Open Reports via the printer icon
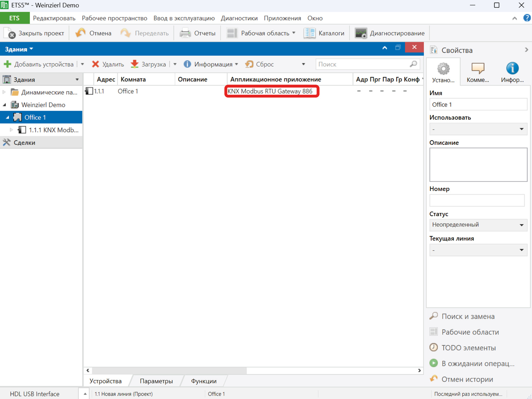Screen dimensions: 532x399 coord(185,33)
